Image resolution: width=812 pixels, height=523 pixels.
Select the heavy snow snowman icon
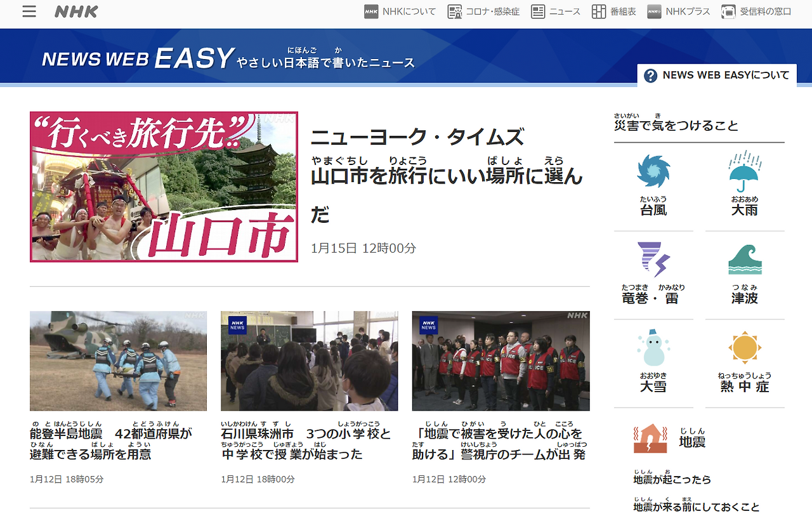click(x=653, y=347)
